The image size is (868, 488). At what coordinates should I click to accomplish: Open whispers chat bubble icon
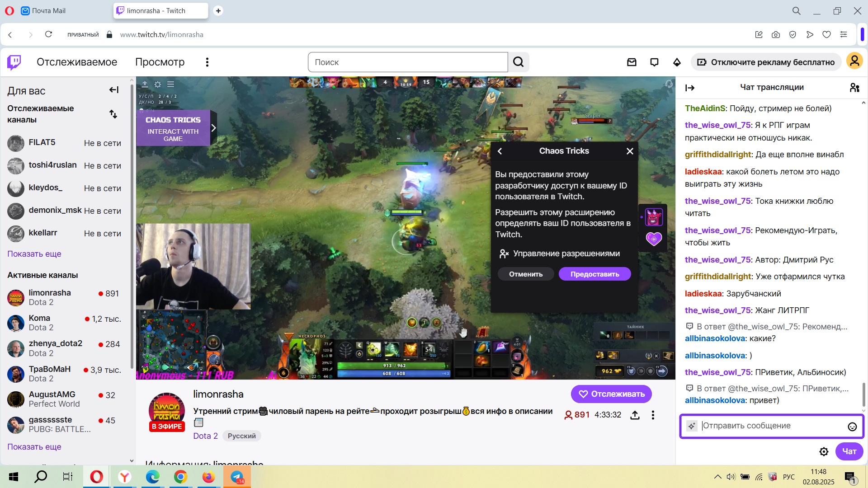tap(654, 62)
